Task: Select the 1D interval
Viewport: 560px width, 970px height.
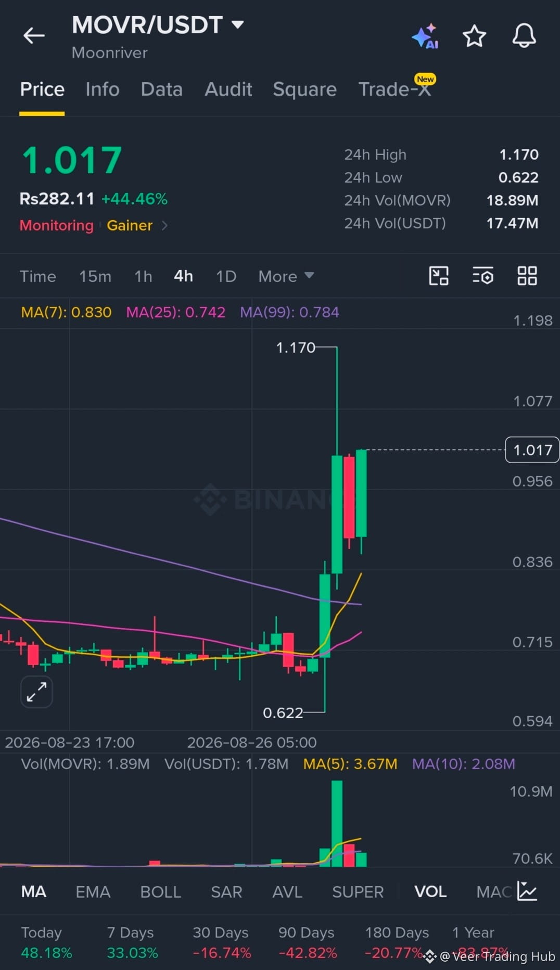Action: (226, 276)
